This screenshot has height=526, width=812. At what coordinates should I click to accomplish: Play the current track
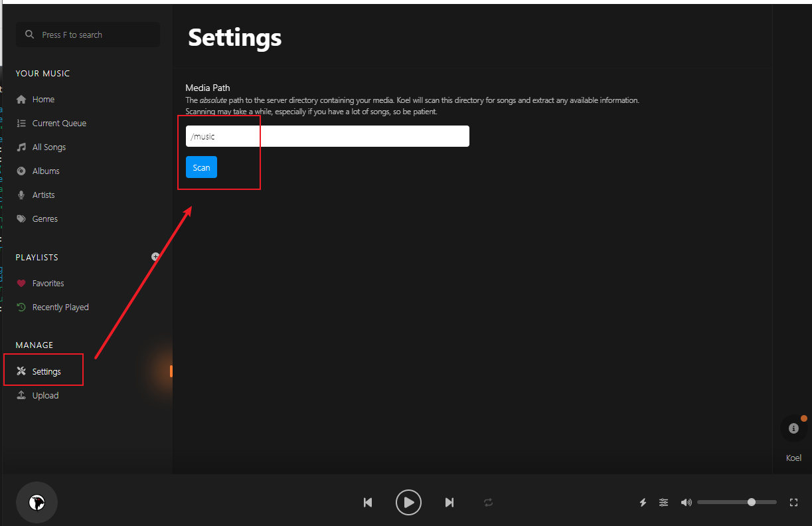point(409,502)
